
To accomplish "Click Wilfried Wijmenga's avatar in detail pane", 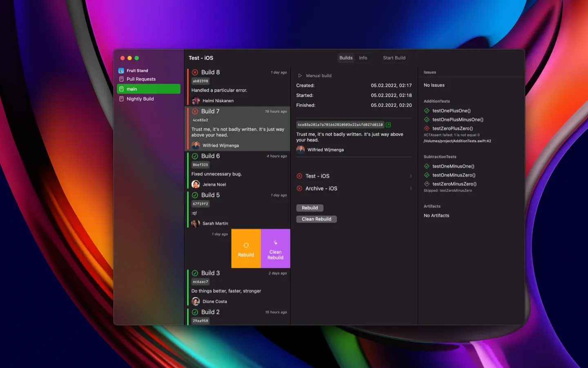I will (x=301, y=150).
